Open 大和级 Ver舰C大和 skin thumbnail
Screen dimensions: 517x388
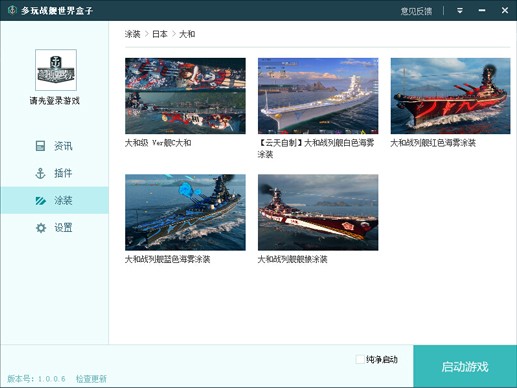click(185, 96)
